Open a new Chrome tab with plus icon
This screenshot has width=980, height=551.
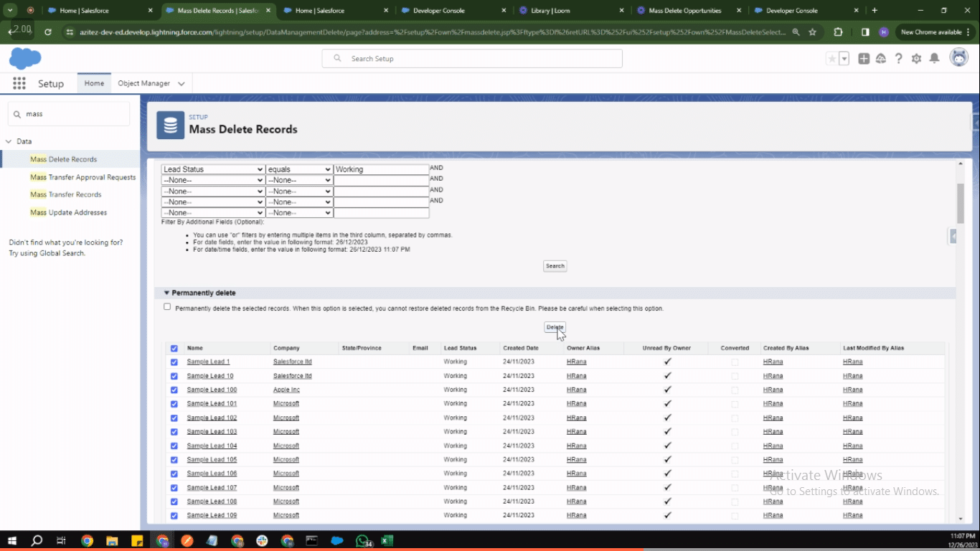click(875, 11)
